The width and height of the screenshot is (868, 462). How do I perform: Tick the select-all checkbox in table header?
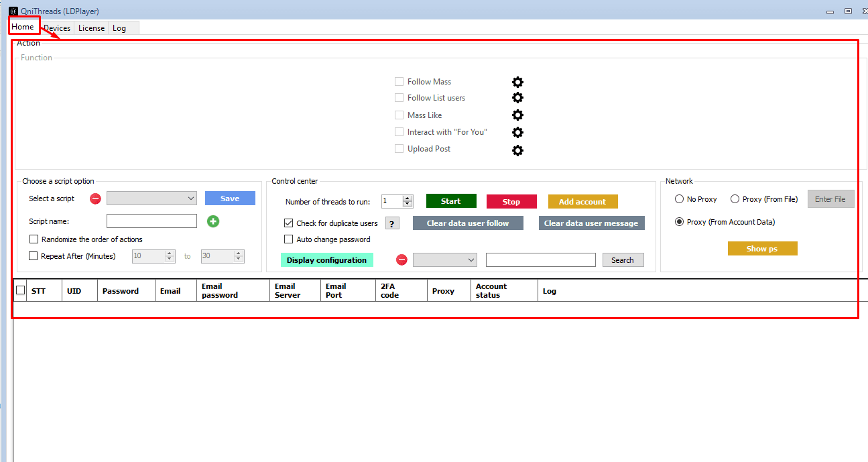click(21, 290)
